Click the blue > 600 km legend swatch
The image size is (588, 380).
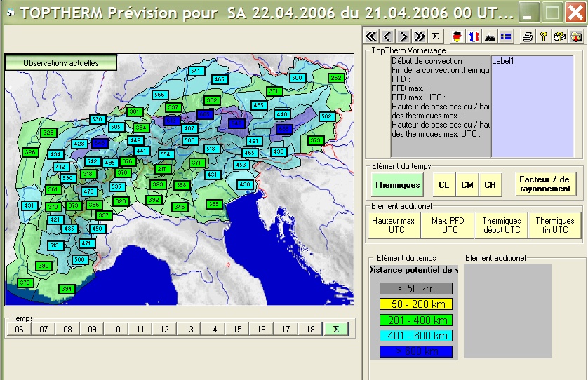[x=416, y=351]
